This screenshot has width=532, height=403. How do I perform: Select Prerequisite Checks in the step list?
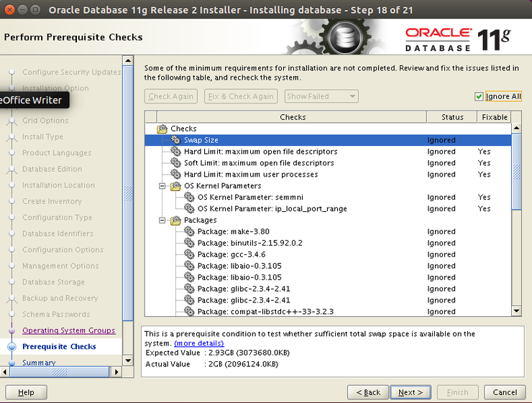pyautogui.click(x=59, y=346)
